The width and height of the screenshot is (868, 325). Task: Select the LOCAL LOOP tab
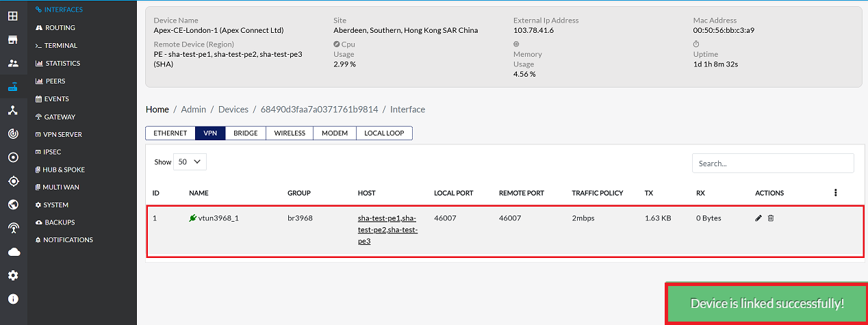coord(384,133)
